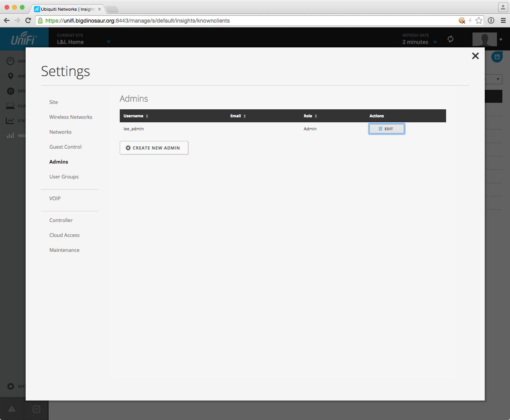Click the Edit button for lee_admin
The height and width of the screenshot is (420, 510).
click(x=386, y=129)
